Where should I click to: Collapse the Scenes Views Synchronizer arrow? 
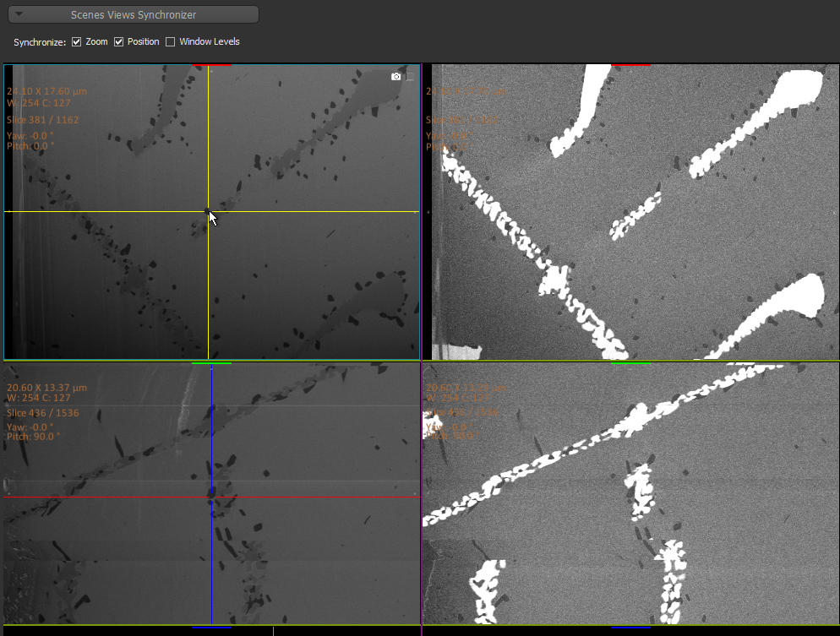pyautogui.click(x=19, y=14)
